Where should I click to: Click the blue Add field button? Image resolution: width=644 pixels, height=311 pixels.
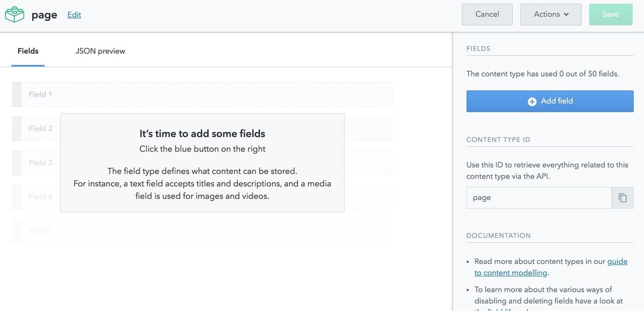(550, 101)
